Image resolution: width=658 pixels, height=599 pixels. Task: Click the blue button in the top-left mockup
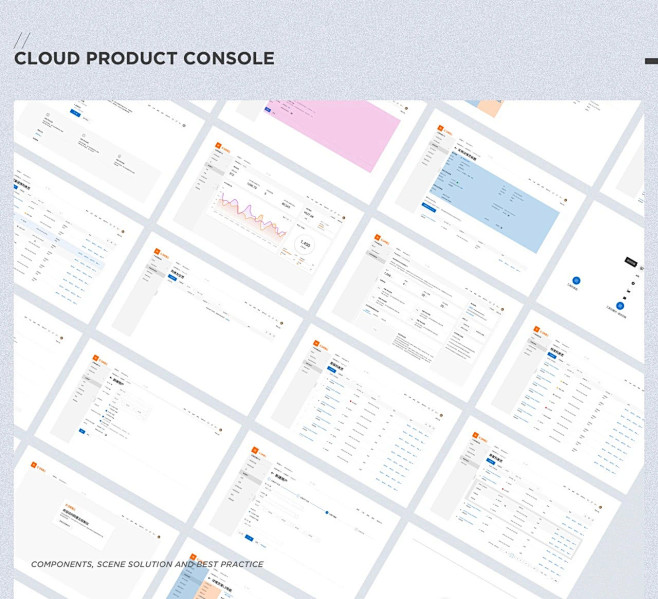click(x=75, y=112)
